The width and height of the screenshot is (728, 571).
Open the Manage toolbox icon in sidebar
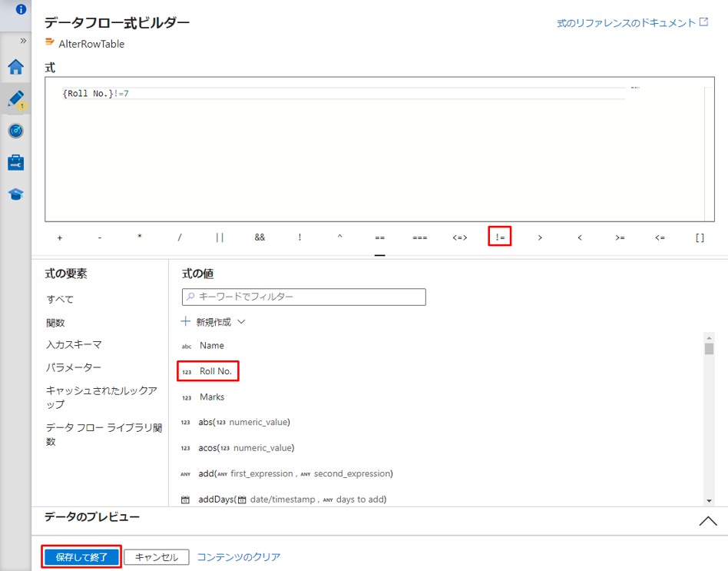tap(15, 162)
